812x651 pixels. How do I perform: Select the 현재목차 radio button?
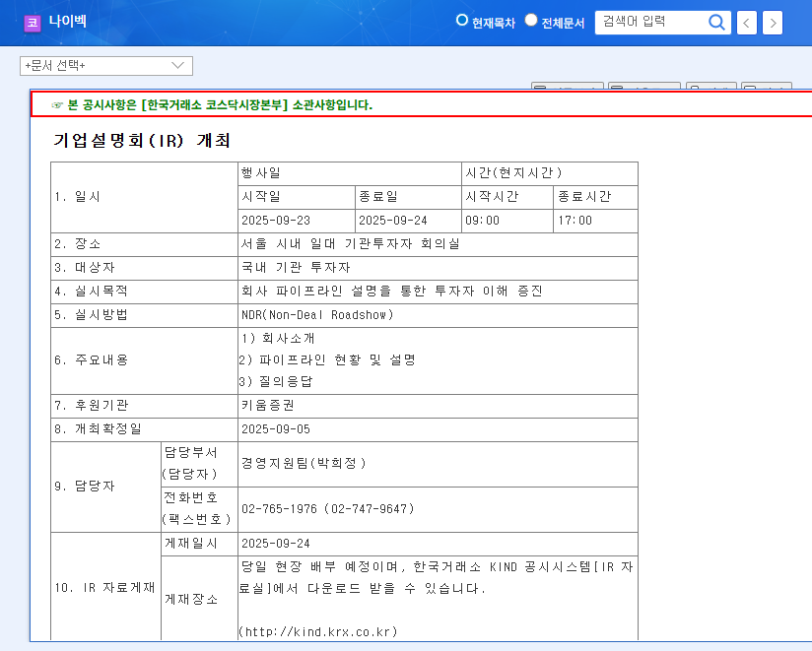click(461, 20)
